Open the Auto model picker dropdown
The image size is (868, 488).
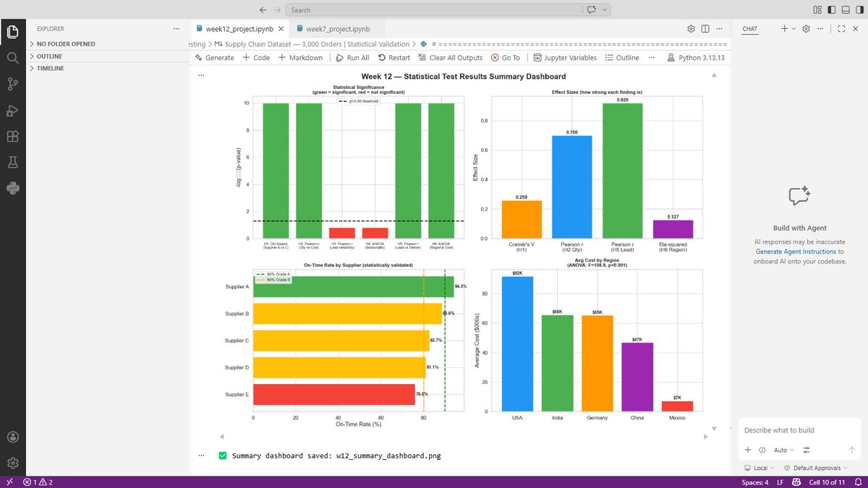tap(783, 450)
